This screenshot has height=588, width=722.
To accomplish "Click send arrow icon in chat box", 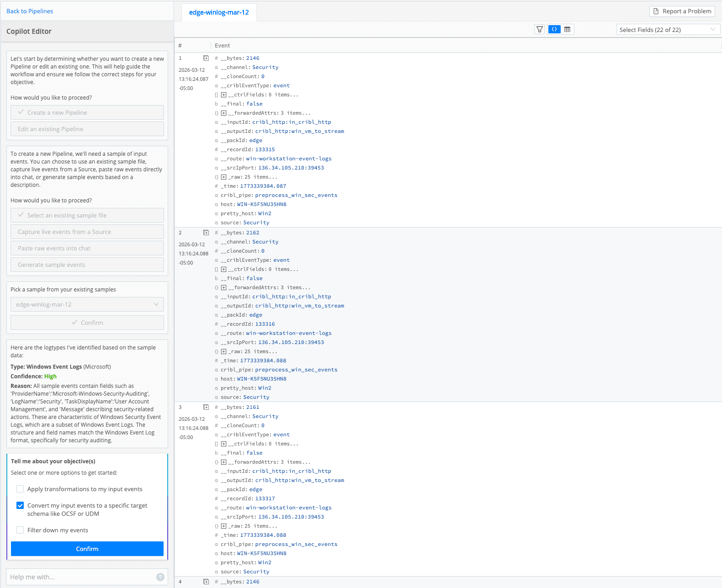I will pyautogui.click(x=160, y=577).
